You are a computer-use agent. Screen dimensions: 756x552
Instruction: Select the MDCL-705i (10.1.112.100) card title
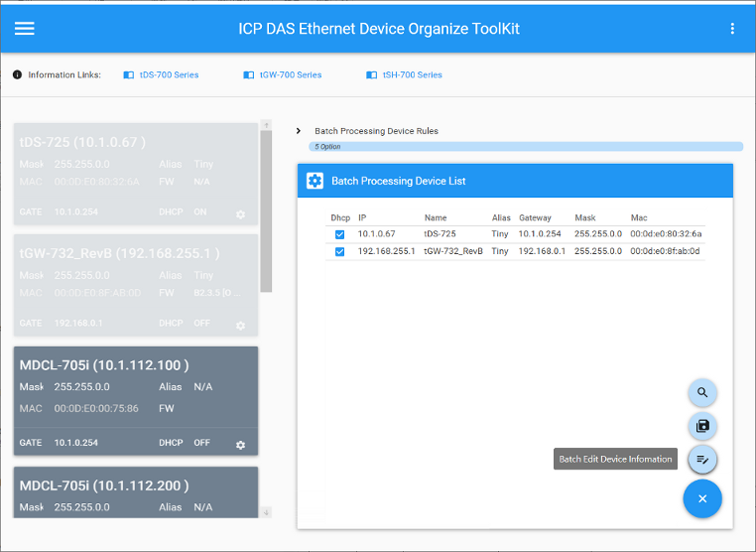coord(104,365)
